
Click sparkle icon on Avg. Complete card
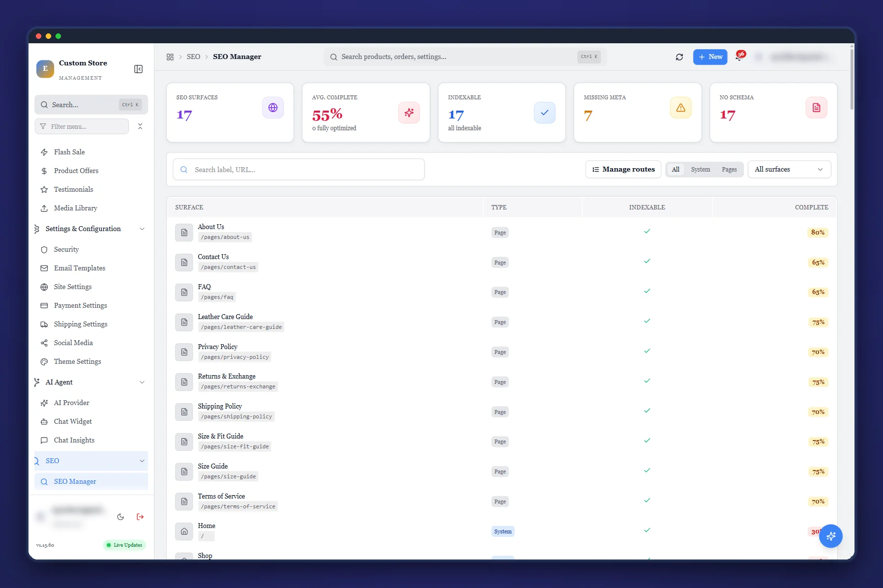point(409,113)
